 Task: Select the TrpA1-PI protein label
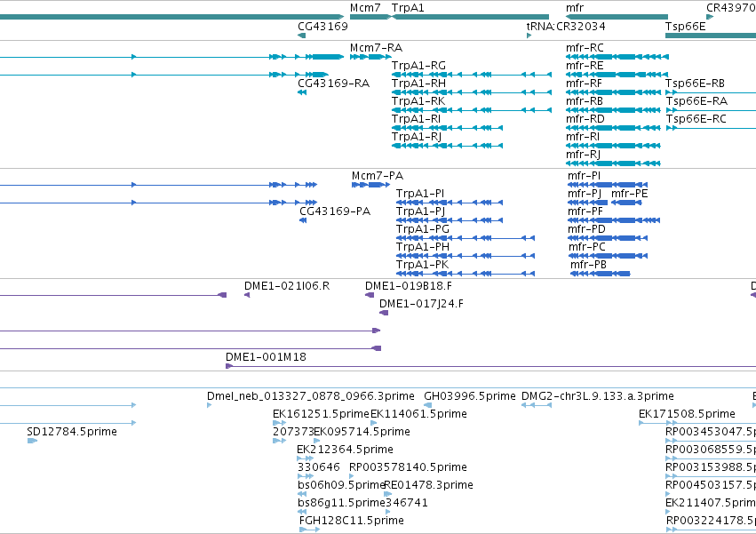click(420, 194)
